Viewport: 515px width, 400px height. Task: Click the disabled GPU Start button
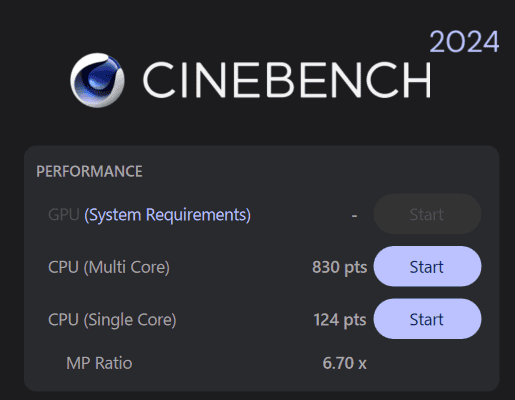(x=427, y=214)
